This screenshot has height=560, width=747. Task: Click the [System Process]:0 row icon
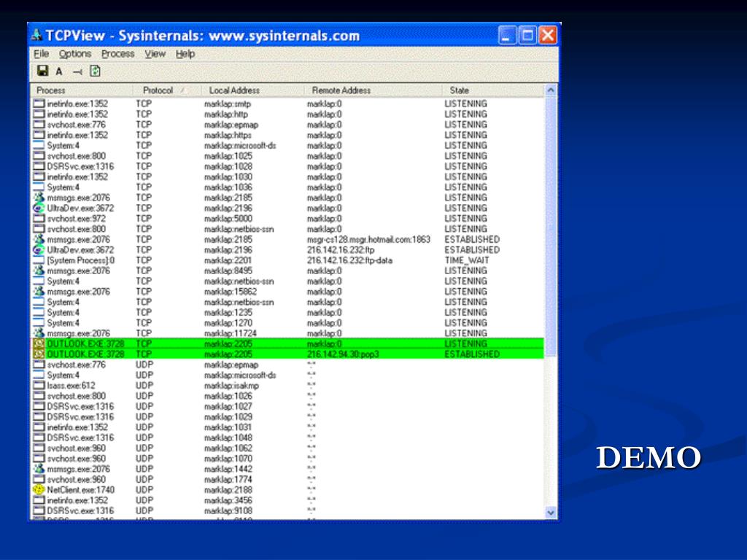click(39, 260)
